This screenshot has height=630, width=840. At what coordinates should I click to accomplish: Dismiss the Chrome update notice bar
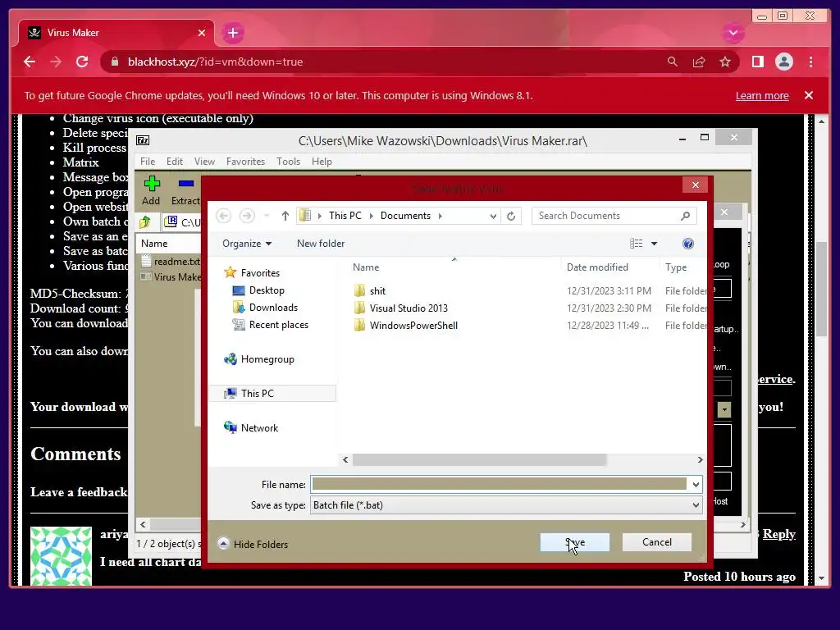point(808,95)
